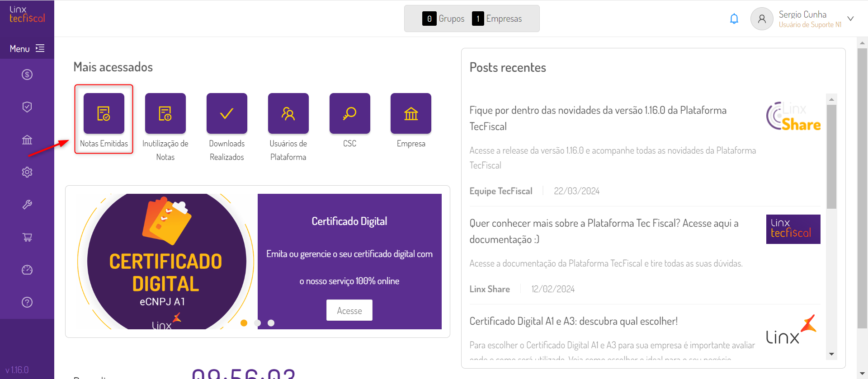The image size is (868, 379).
Task: Open sidebar dollar-sign financial icon
Action: point(27,75)
